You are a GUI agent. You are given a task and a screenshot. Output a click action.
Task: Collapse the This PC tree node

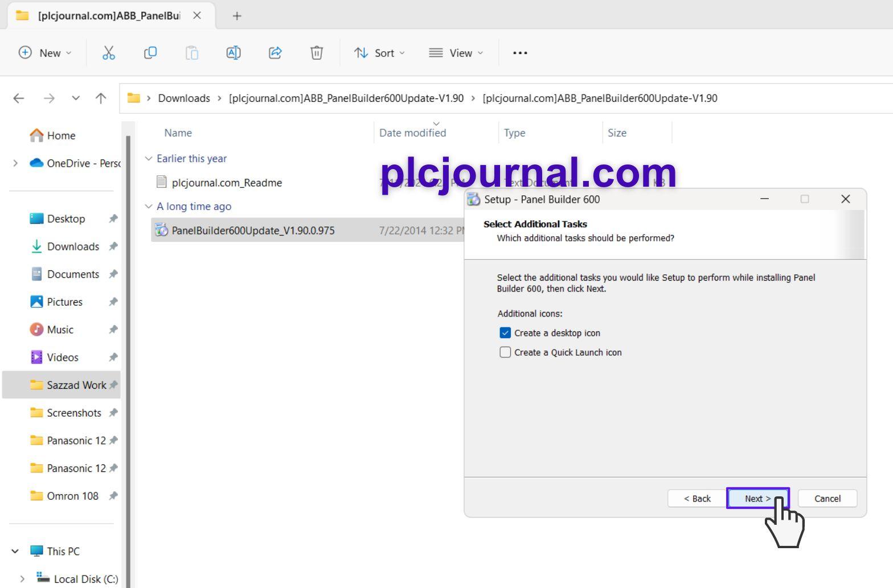[x=15, y=551]
